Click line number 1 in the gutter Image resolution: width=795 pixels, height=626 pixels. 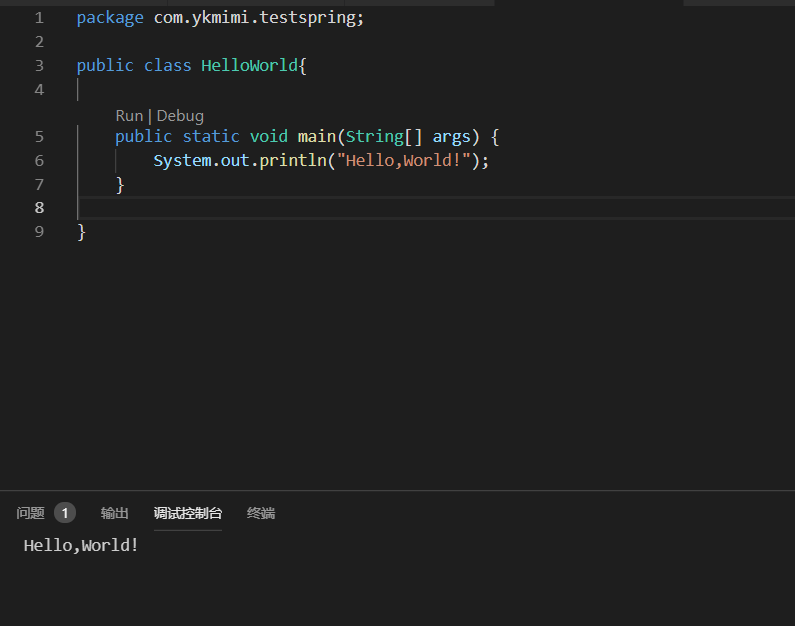point(39,18)
